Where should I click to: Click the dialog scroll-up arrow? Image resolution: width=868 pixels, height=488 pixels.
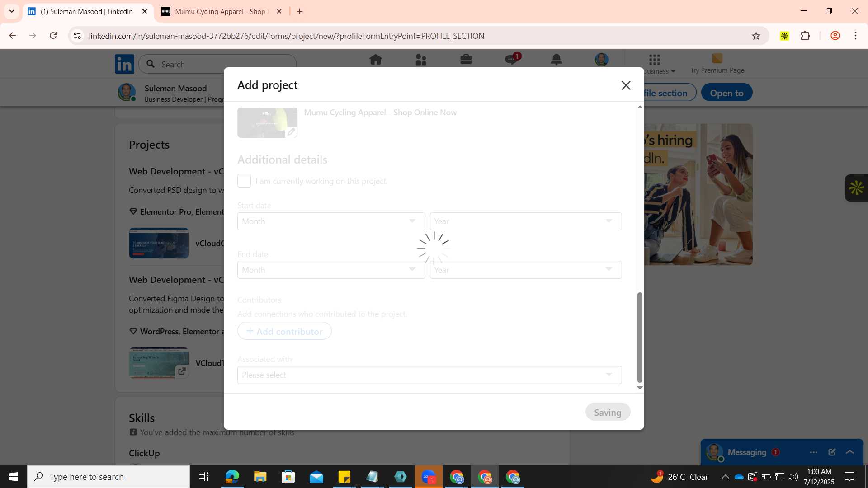click(640, 107)
